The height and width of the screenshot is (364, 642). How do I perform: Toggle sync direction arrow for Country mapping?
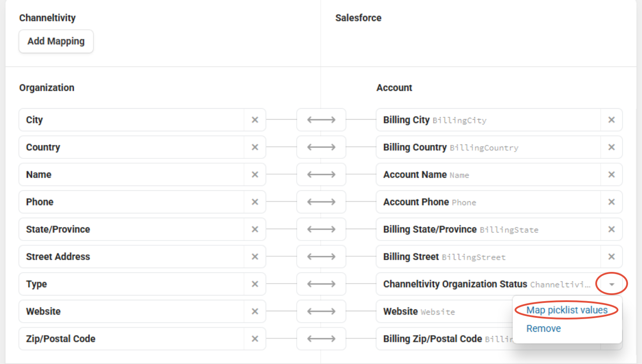coord(321,147)
